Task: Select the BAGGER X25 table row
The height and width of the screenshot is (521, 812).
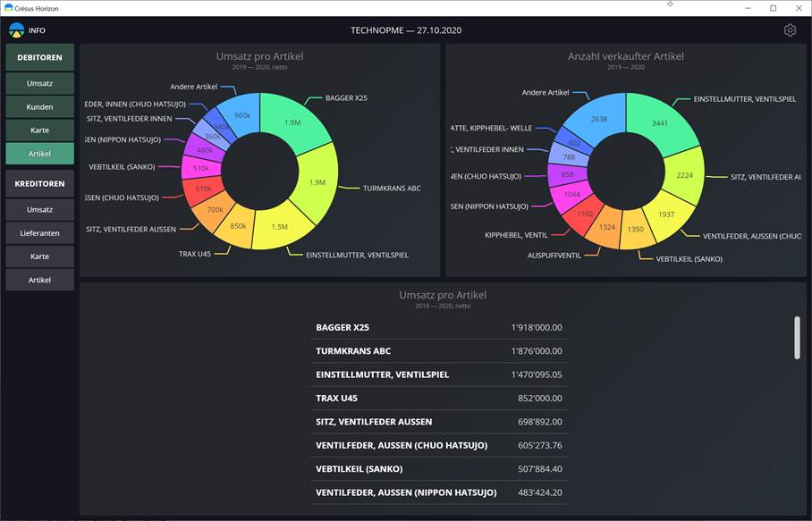Action: 438,327
